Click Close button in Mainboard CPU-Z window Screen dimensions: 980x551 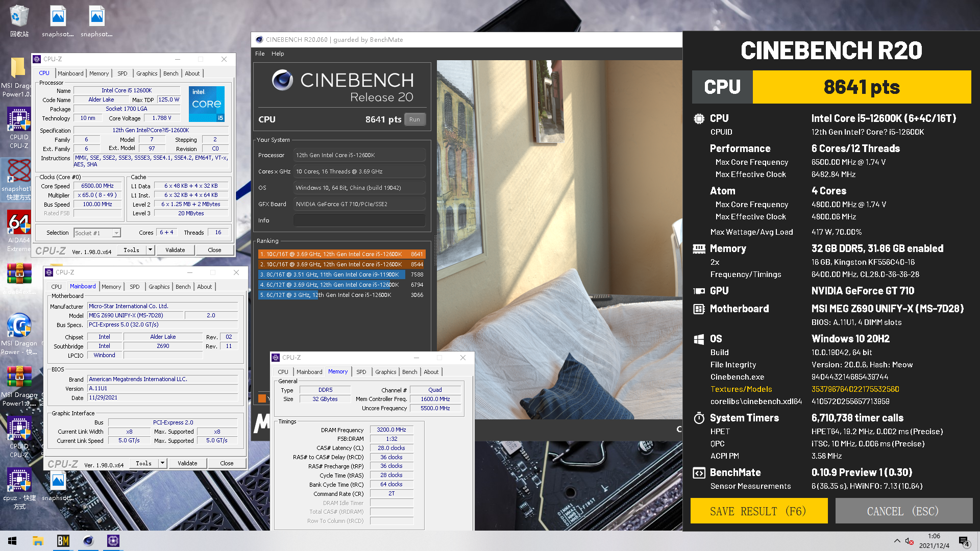227,463
